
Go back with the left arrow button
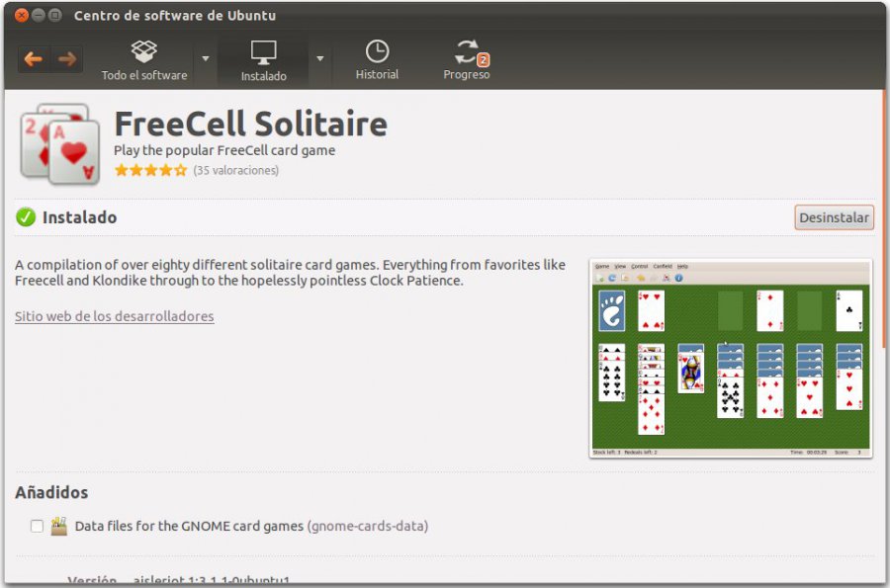(x=34, y=58)
